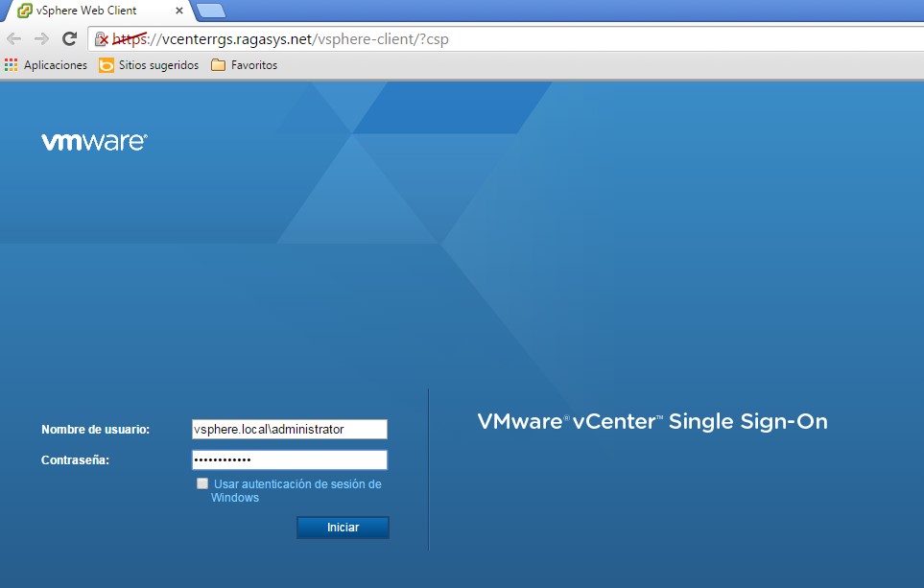Image resolution: width=924 pixels, height=588 pixels.
Task: Enable Usar autenticación de sesión de Windows checkbox
Action: (202, 483)
